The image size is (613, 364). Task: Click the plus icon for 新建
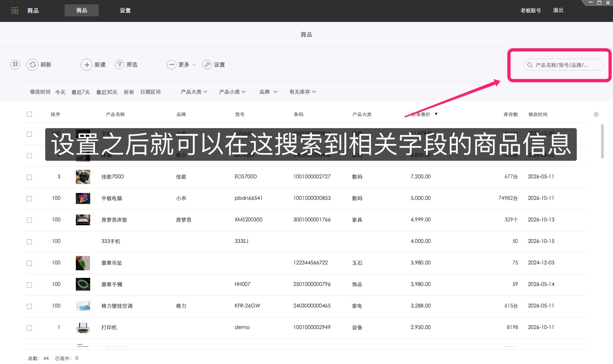point(87,65)
